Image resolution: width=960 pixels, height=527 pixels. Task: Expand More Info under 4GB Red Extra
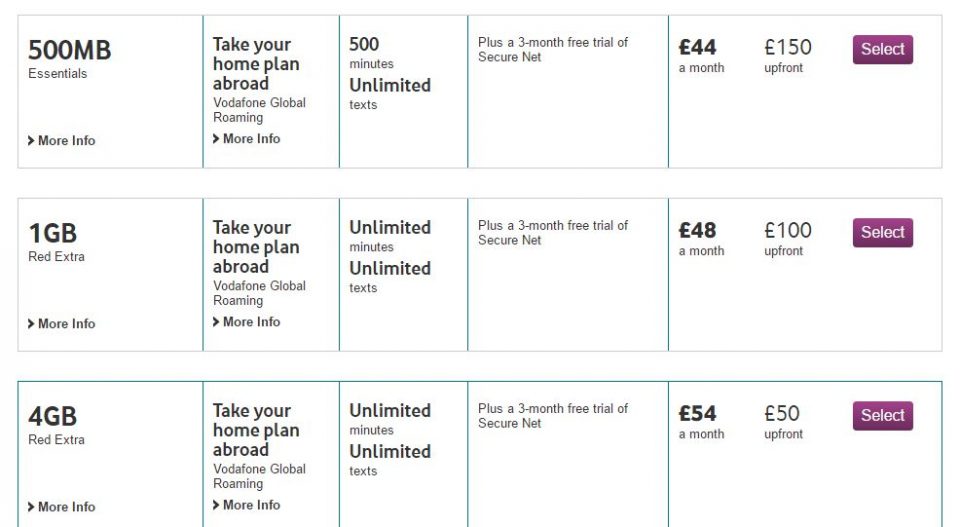pyautogui.click(x=62, y=507)
